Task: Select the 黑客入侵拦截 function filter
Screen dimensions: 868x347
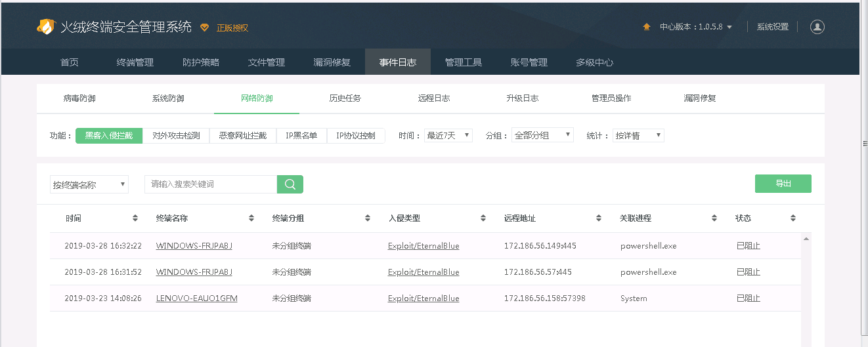Action: 109,136
